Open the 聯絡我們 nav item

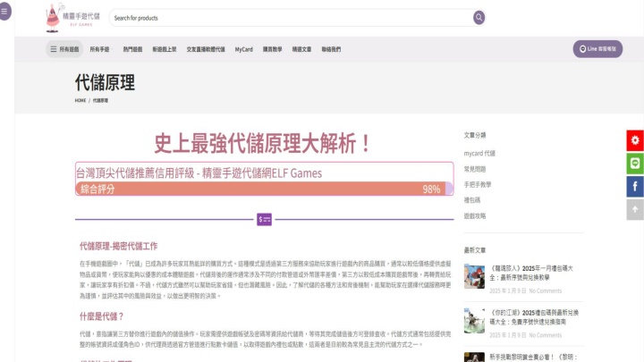tap(331, 49)
